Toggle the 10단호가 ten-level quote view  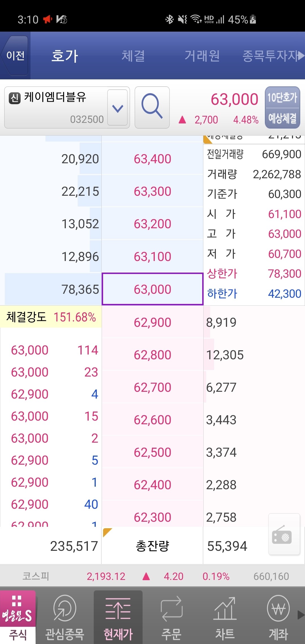[x=282, y=98]
